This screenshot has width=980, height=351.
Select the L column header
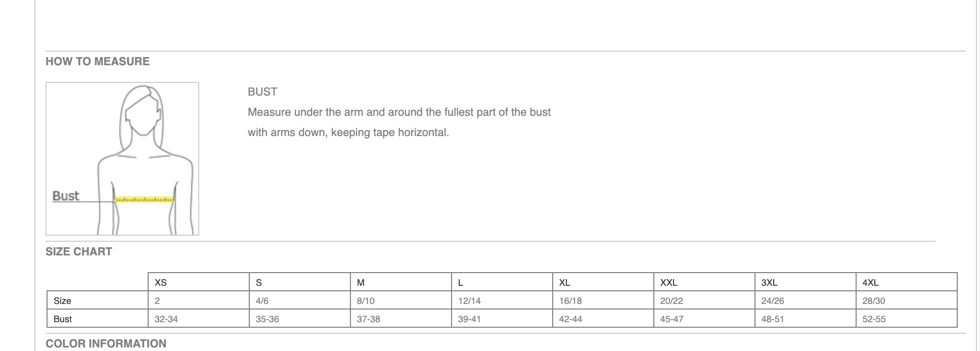point(502,282)
